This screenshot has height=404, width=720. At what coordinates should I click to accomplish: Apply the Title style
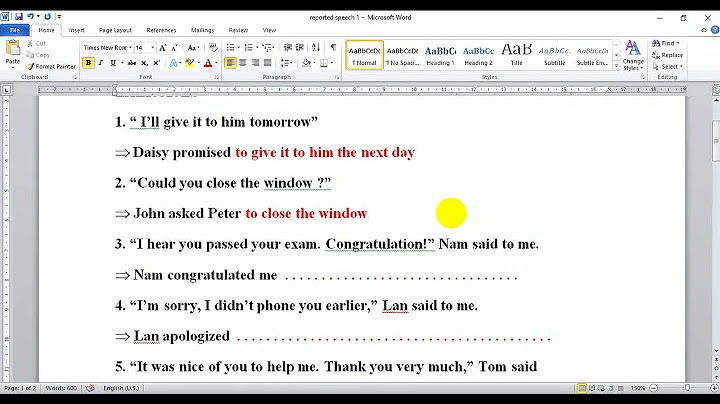pos(517,55)
